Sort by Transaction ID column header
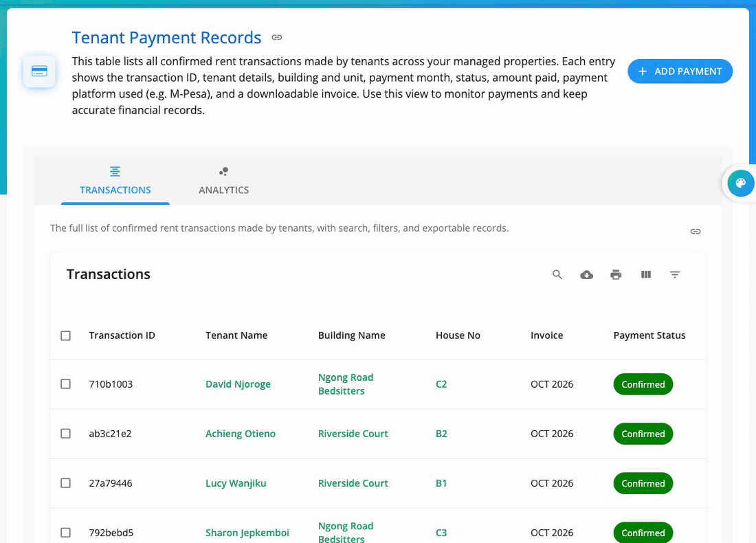Screen dimensions: 756x543 tap(122, 335)
